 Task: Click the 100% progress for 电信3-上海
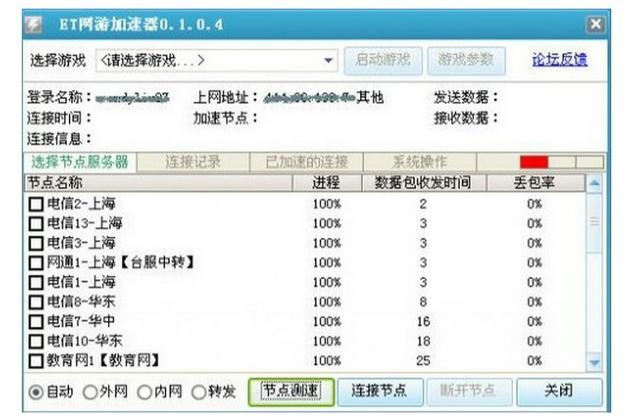tap(327, 243)
